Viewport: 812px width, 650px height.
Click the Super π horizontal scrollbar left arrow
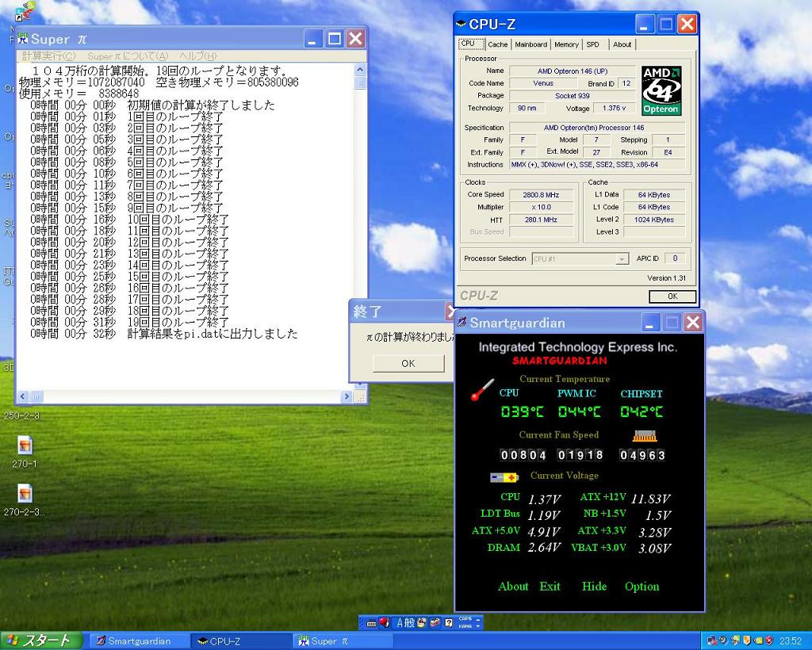click(x=23, y=397)
